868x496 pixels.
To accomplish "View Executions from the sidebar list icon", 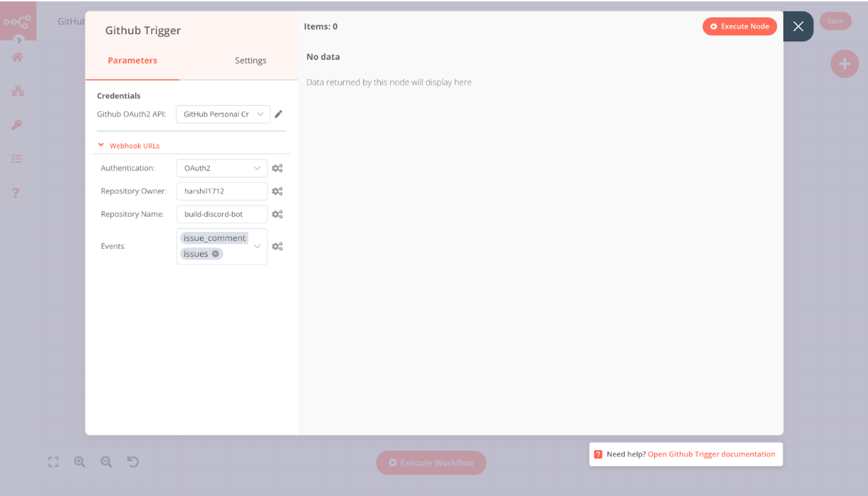I will point(17,159).
